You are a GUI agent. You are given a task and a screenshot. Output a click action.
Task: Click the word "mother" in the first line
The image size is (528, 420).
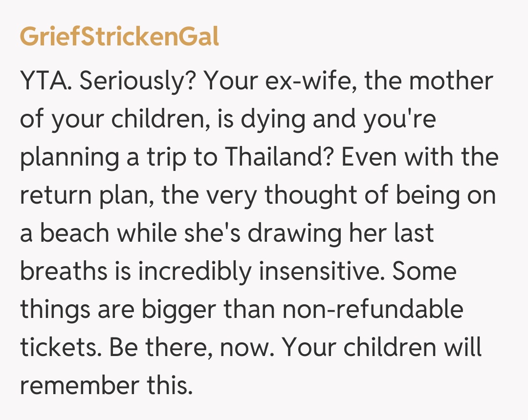451,82
